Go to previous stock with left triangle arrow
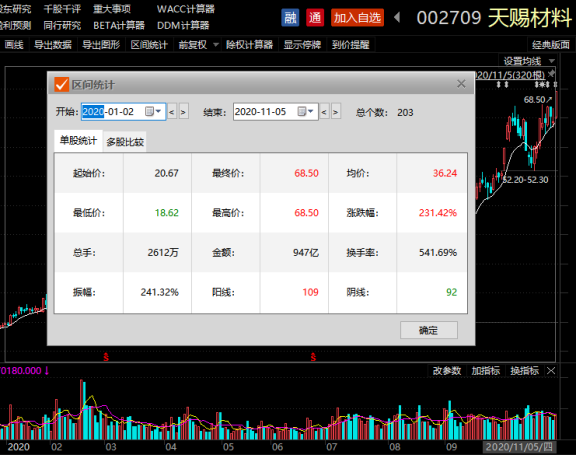The height and width of the screenshot is (455, 576). (397, 17)
